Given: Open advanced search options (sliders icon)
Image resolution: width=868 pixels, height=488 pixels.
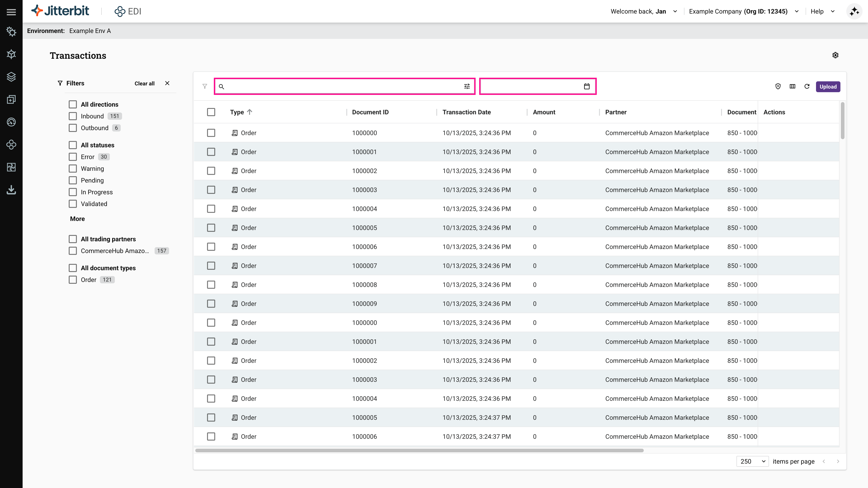Looking at the screenshot, I should 467,87.
